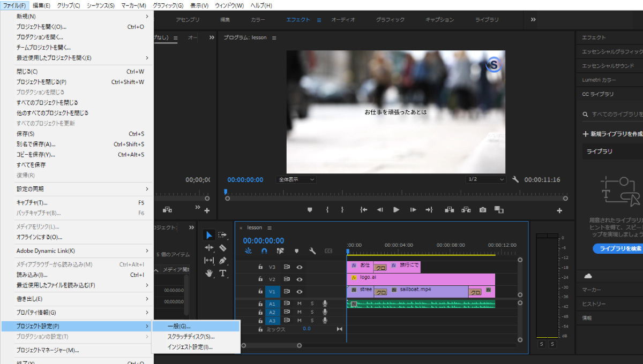
Task: Open 編集(E) menu in menu bar
Action: pos(41,5)
